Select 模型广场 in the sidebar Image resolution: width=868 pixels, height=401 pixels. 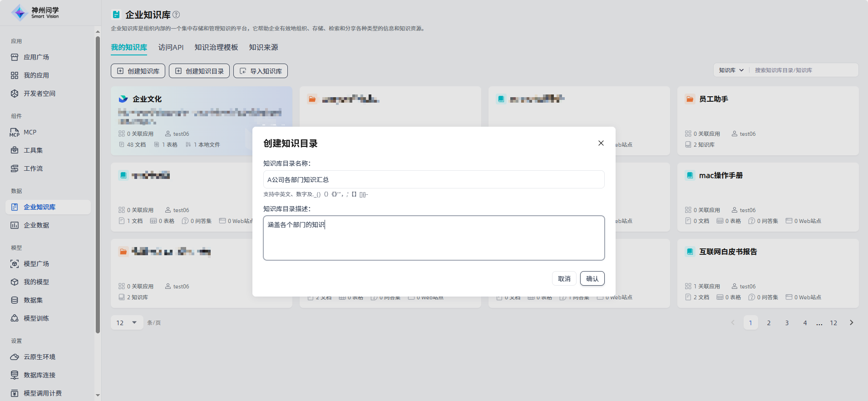[x=36, y=264]
